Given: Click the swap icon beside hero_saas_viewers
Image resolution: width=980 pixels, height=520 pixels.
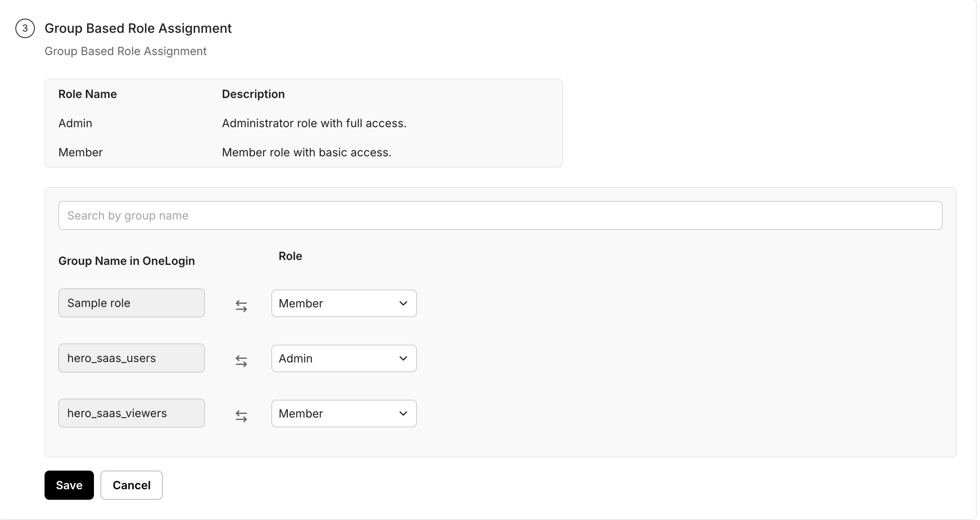Looking at the screenshot, I should click(242, 416).
